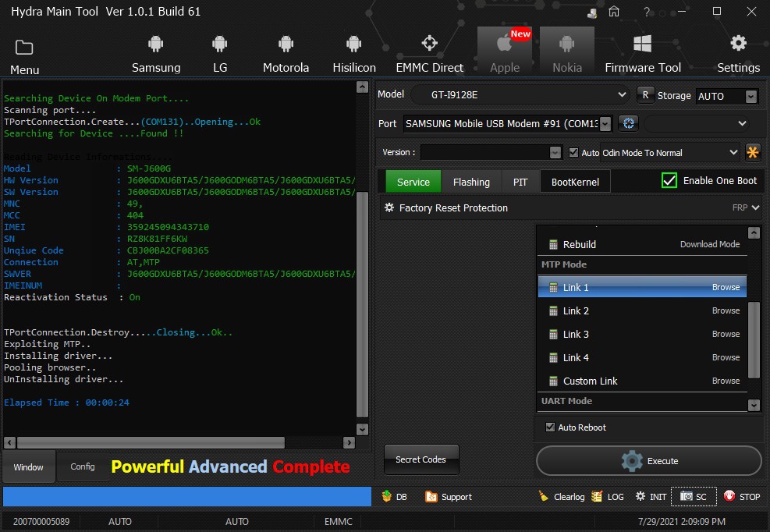This screenshot has width=770, height=532.
Task: Open the Version dropdown
Action: coord(491,152)
